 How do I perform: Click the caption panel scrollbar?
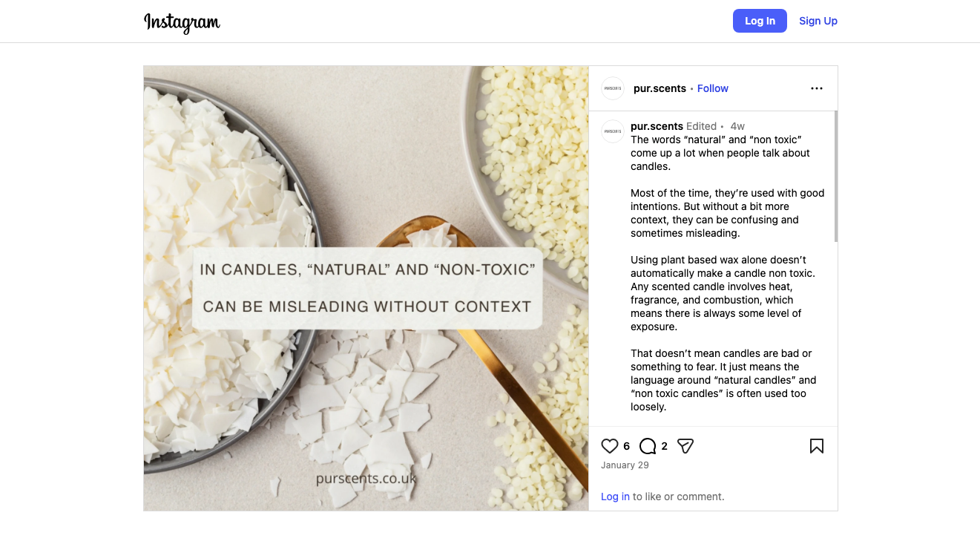(835, 177)
